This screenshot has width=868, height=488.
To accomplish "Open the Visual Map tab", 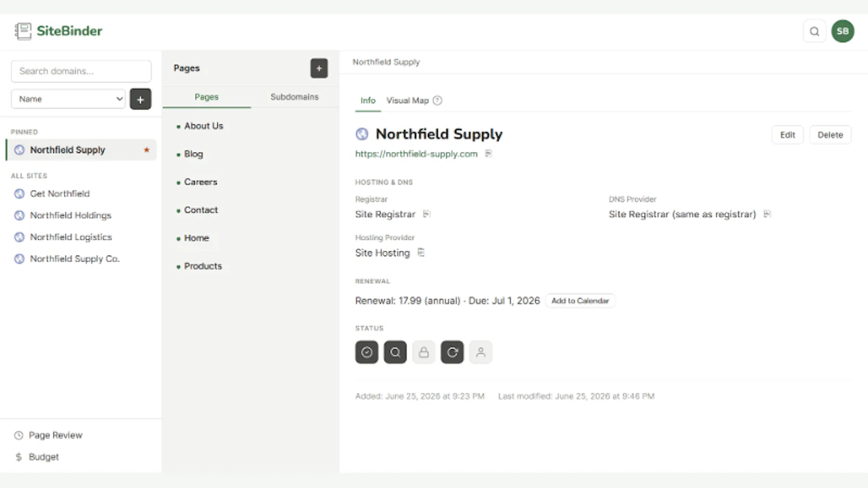I will click(407, 100).
